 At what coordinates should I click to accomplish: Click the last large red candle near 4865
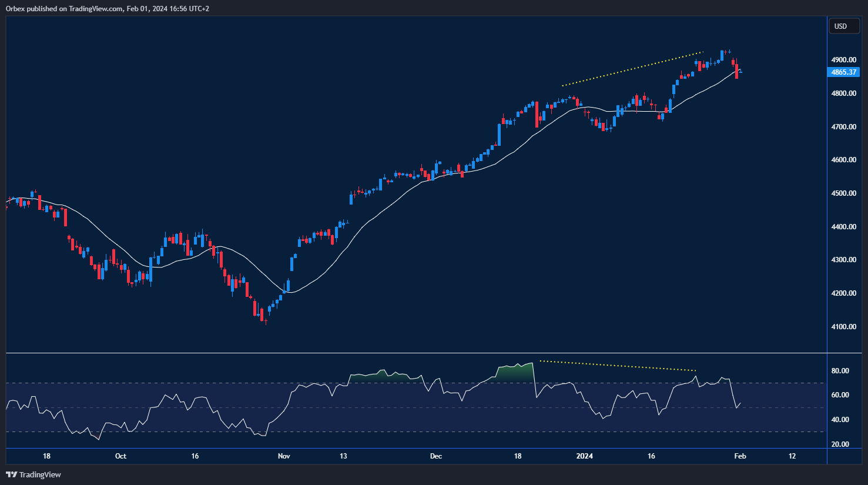pos(736,71)
